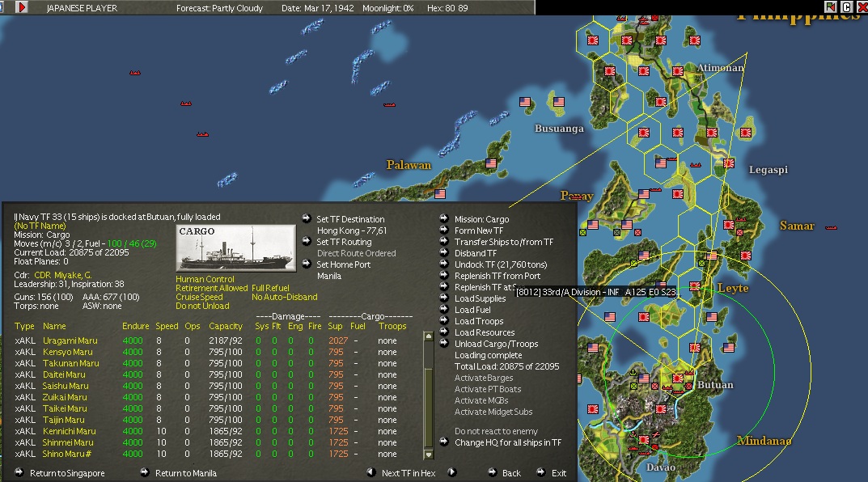Click the 33rd/A Division tooltip label
Screen dimensions: 868x482
595,292
